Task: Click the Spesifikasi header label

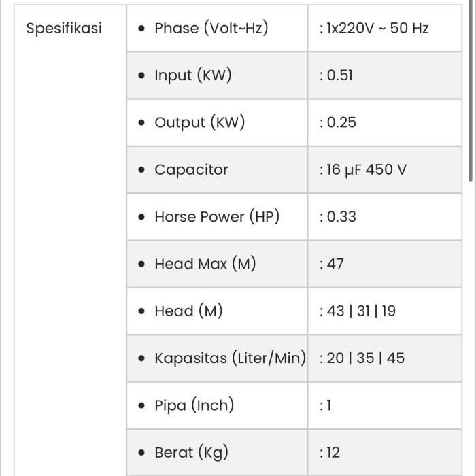Action: click(64, 29)
